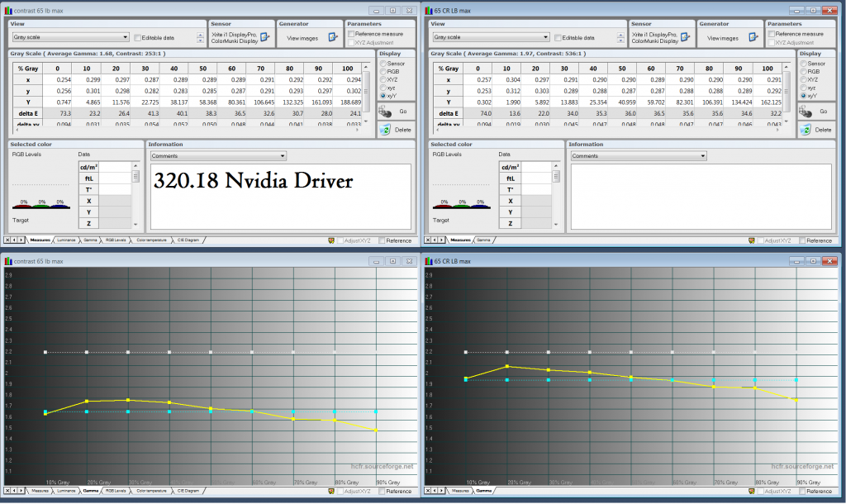846x504 pixels.
Task: Click the empty comment box in the upper-right window
Action: pos(701,197)
